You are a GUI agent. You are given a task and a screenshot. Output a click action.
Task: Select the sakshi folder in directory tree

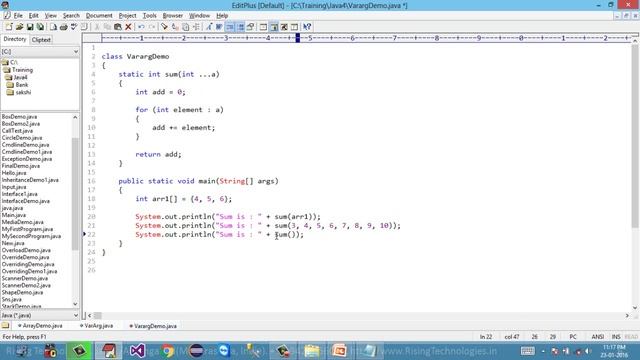pos(19,92)
